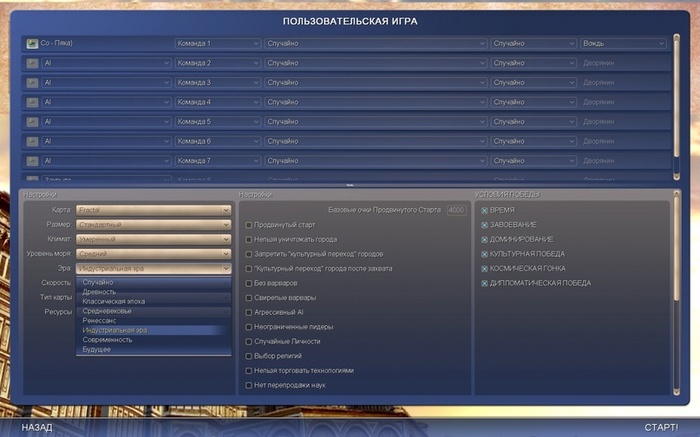Viewport: 700px width, 437px height.
Task: Uncheck the КОСМИЧЕСКАЯ ГОНКА victory condition
Action: (485, 268)
